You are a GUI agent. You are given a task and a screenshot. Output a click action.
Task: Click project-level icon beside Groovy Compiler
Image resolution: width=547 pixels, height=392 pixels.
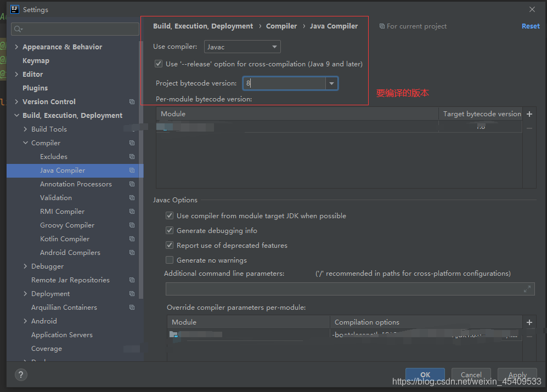132,225
